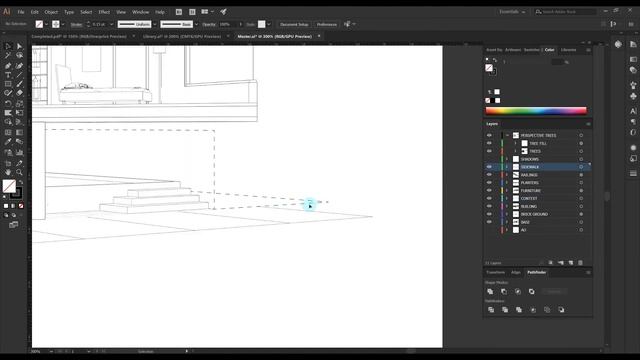640x360 pixels.
Task: Select the Eyedropper tool
Action: (x=8, y=142)
